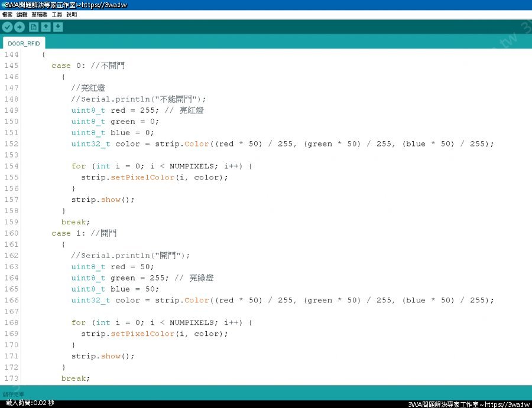The image size is (532, 408).
Task: Click the break statement on line 173
Action: 75,378
